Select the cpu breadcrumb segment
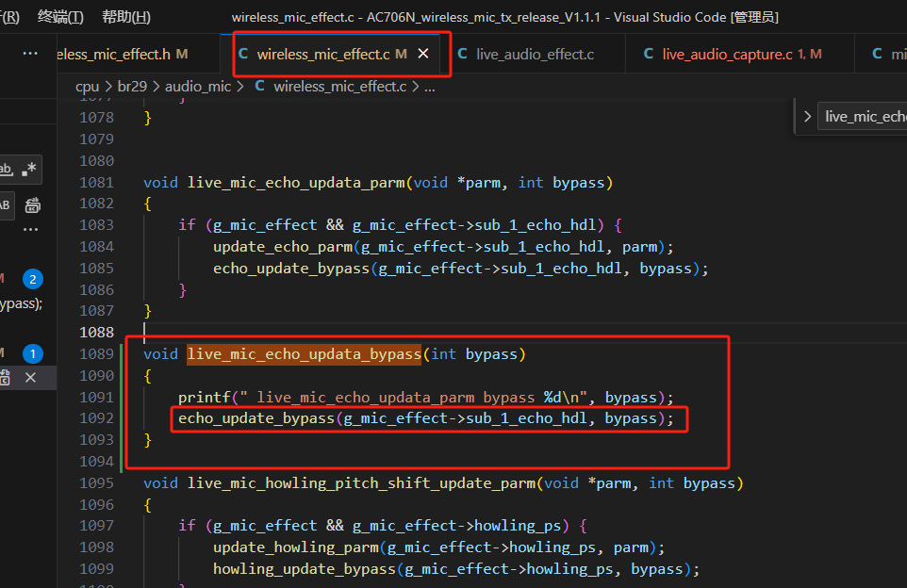Image resolution: width=907 pixels, height=588 pixels. [88, 87]
